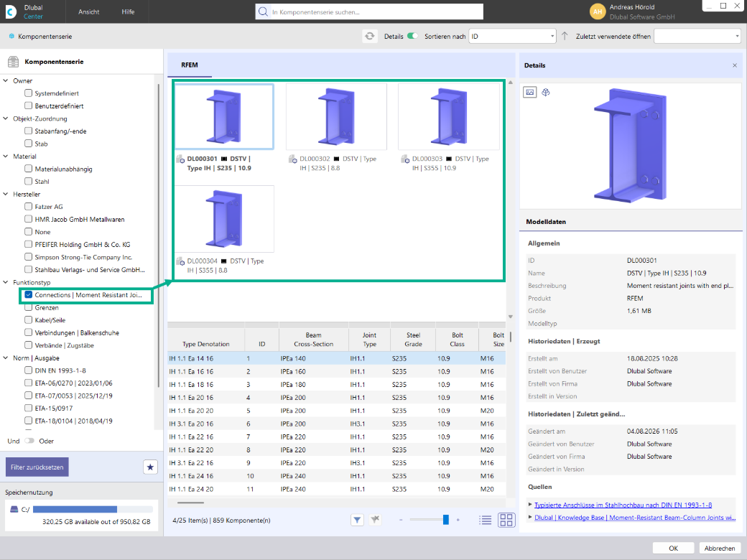Click the OK button
The width and height of the screenshot is (747, 560).
[x=673, y=548]
